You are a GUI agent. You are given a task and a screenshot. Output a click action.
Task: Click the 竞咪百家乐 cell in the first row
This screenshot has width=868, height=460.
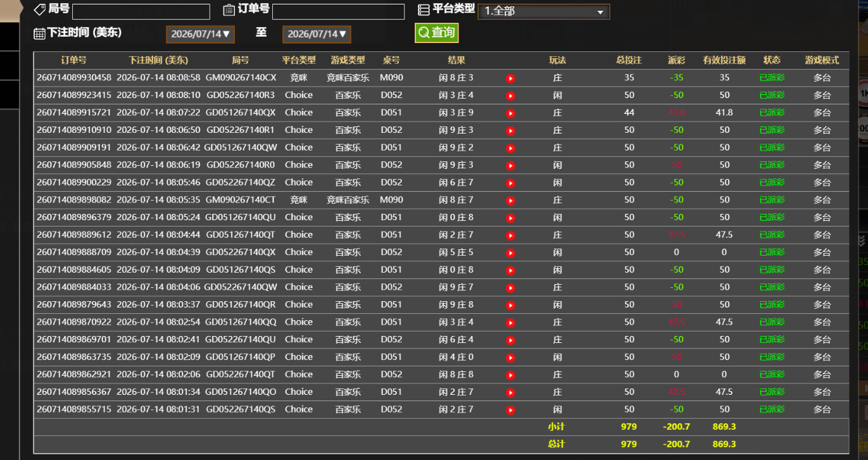[348, 78]
